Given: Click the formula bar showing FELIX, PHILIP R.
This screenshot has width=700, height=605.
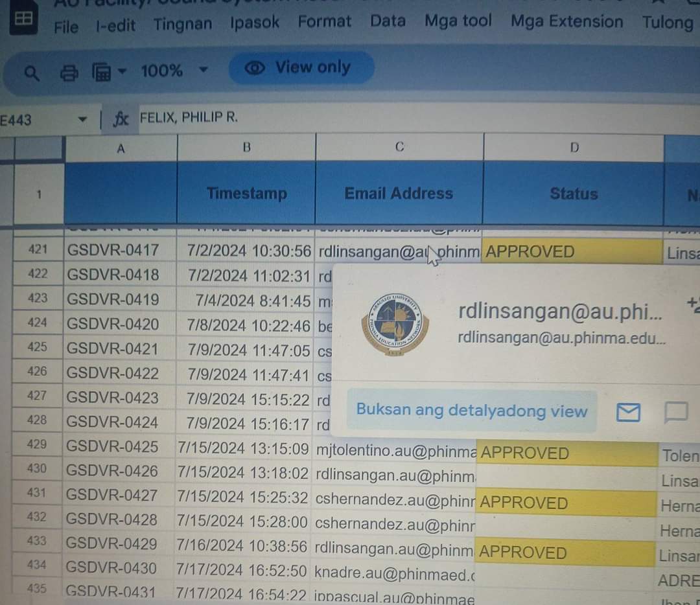Looking at the screenshot, I should click(x=419, y=118).
